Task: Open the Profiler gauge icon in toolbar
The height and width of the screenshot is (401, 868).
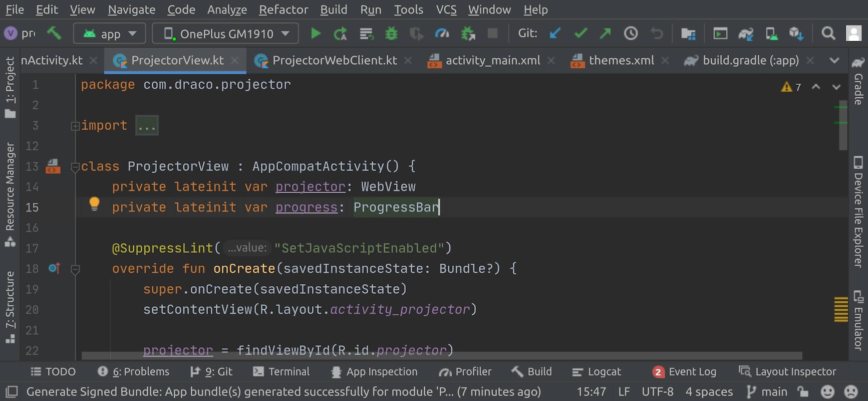Action: click(442, 34)
